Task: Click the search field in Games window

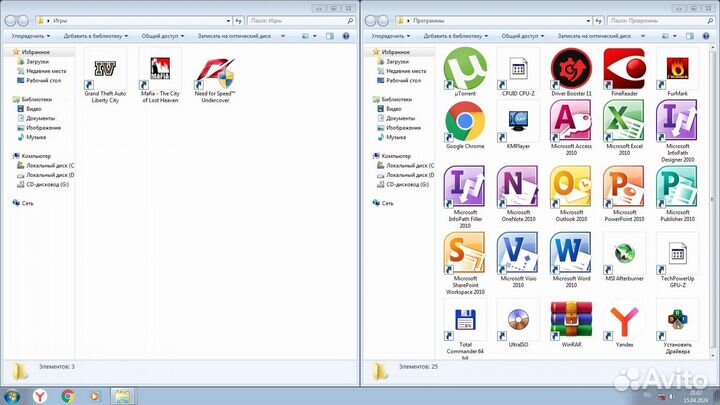Action: coord(301,21)
